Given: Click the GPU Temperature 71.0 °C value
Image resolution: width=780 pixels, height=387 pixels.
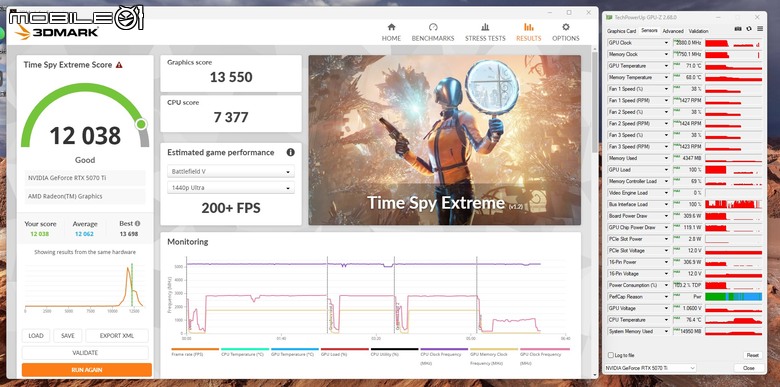Looking at the screenshot, I should pyautogui.click(x=687, y=66).
